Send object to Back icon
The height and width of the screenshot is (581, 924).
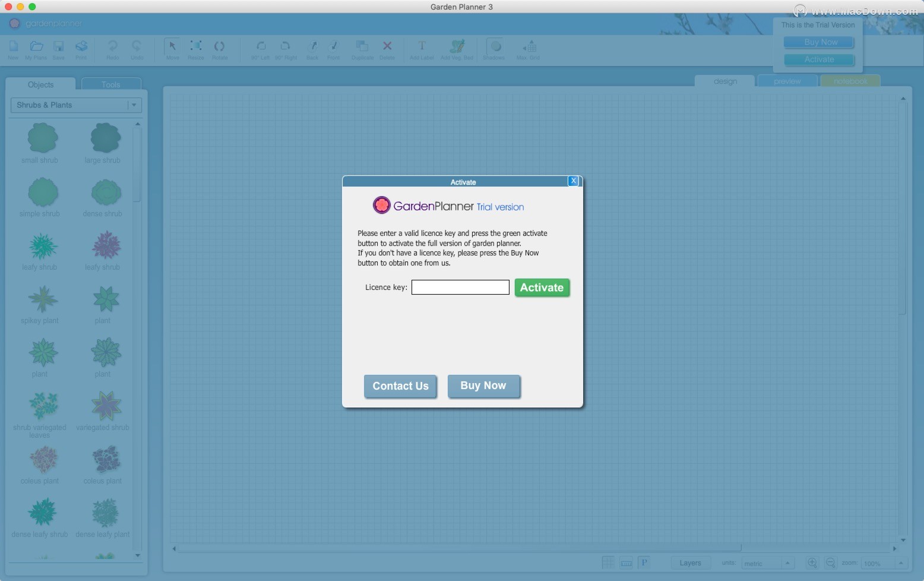[312, 46]
